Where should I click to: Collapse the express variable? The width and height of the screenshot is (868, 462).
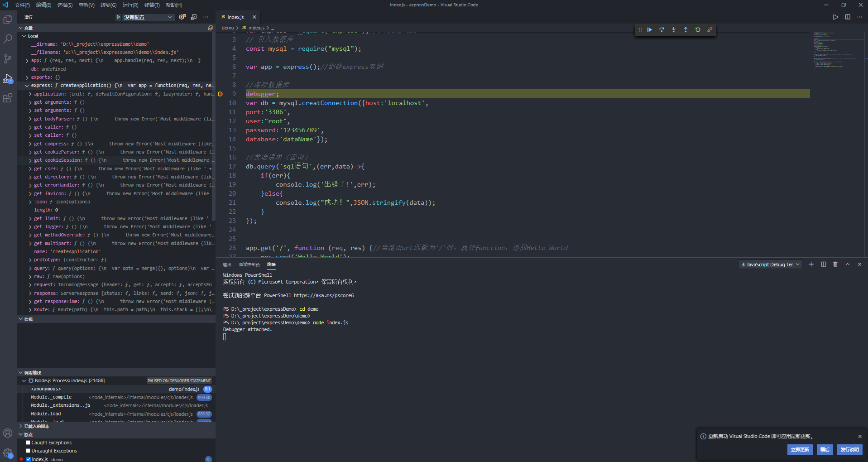click(x=27, y=86)
